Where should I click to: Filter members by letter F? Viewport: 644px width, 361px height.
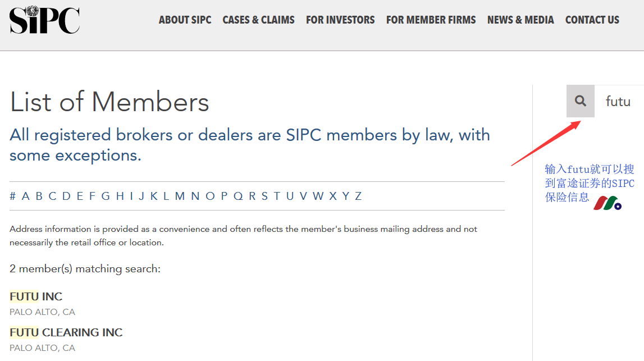tap(93, 197)
